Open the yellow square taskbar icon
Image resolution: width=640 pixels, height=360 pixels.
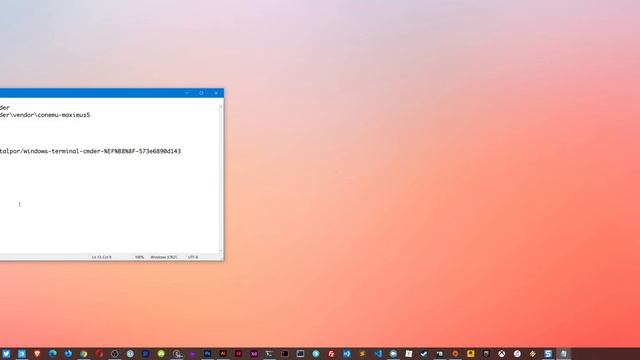pos(471,354)
